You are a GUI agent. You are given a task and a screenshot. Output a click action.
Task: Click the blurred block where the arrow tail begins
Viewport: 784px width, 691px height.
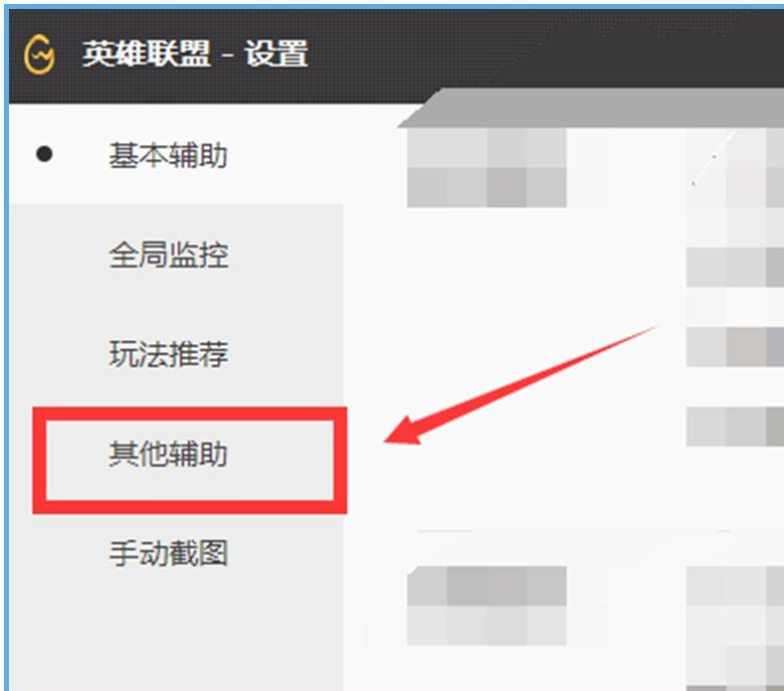[735, 347]
